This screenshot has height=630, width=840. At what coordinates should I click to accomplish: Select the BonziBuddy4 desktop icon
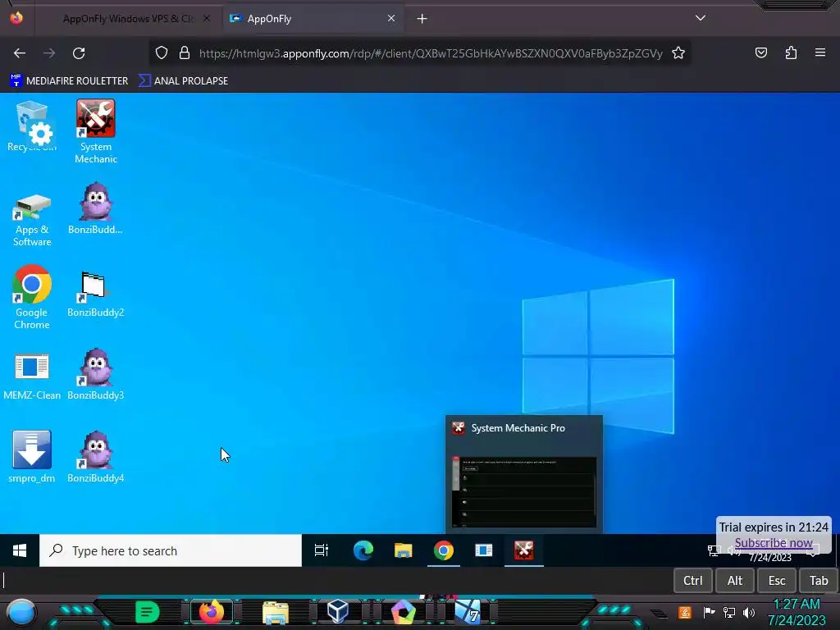point(95,457)
